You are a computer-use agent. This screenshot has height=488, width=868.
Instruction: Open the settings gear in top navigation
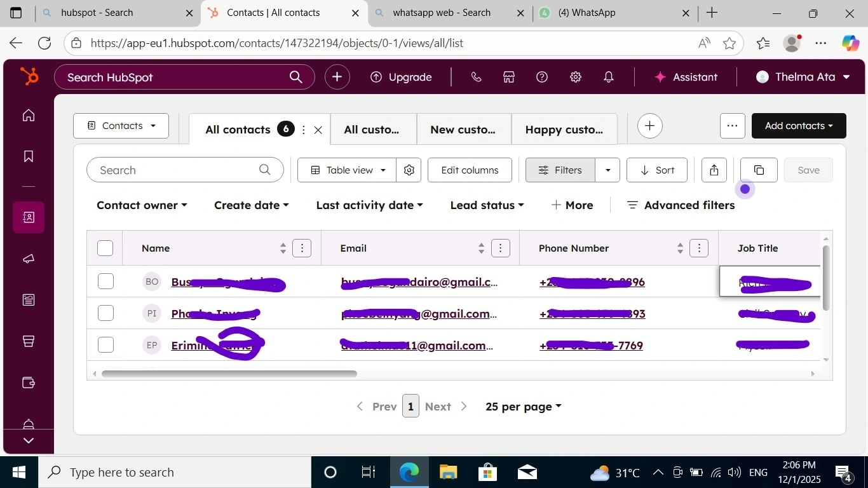(576, 77)
